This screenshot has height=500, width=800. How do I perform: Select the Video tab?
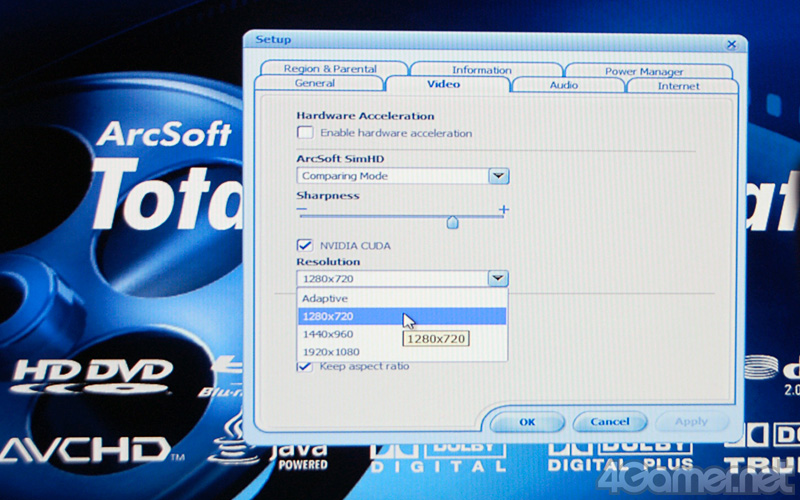[x=447, y=84]
